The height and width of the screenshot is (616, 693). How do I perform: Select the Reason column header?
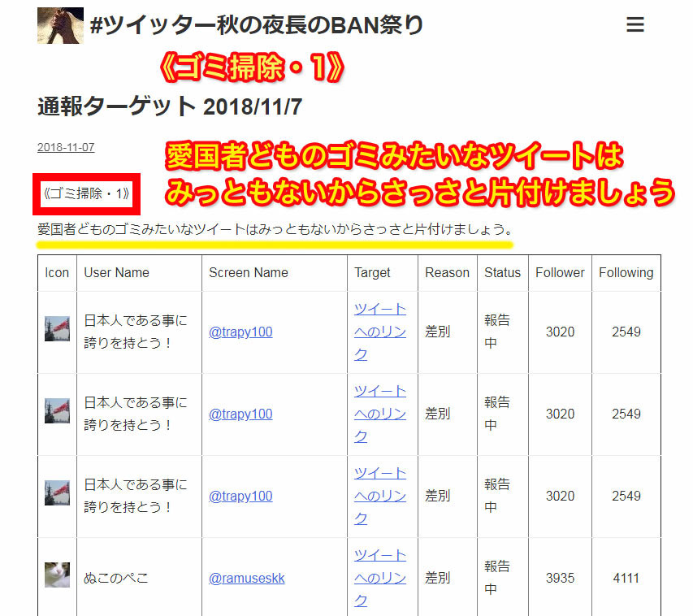[x=448, y=273]
